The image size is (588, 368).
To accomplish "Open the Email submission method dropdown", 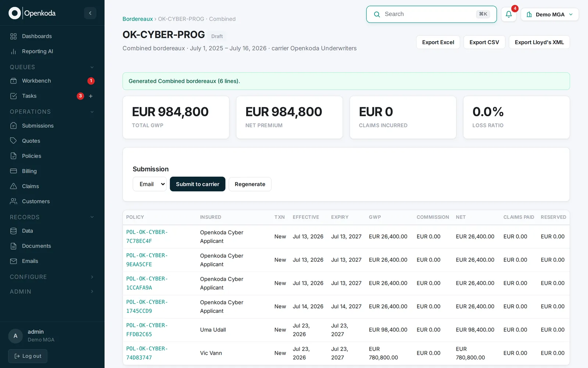I will pos(150,184).
